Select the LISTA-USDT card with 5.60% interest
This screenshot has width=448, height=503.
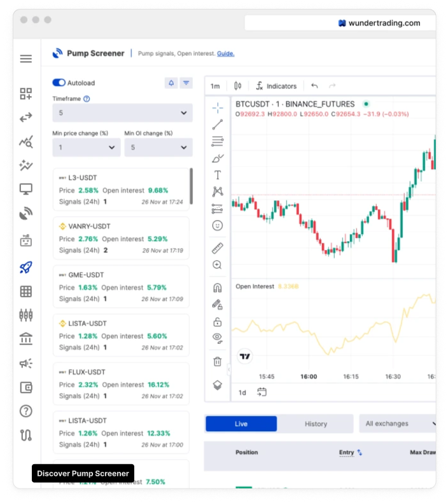click(121, 335)
